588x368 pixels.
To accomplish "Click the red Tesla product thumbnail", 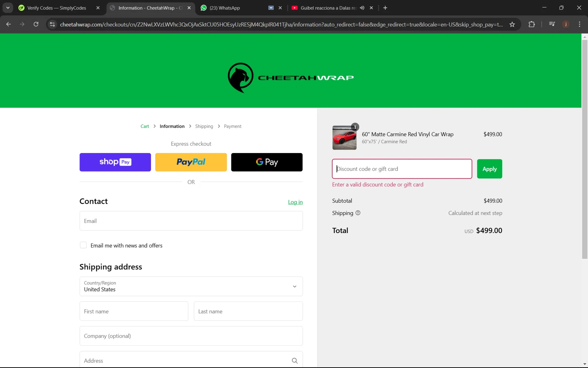I will [x=345, y=138].
